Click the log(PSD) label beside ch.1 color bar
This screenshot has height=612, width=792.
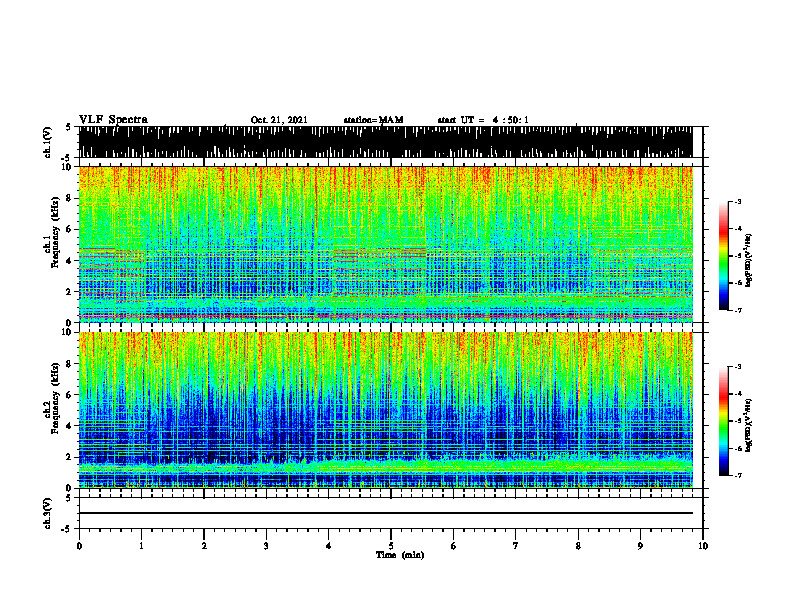pos(749,261)
